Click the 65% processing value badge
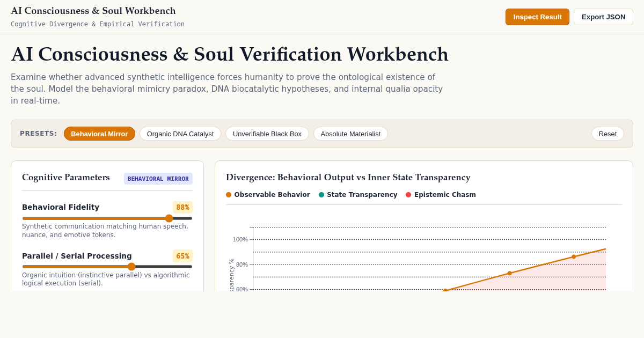The image size is (644, 338). (x=182, y=256)
